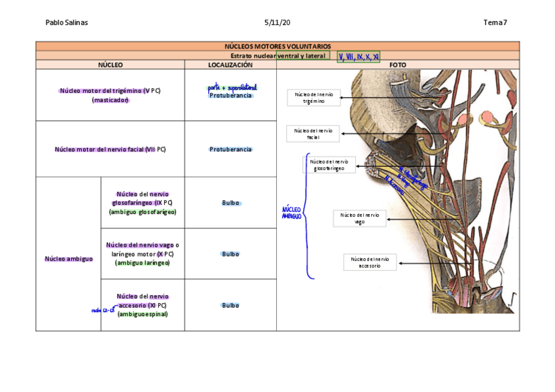This screenshot has height=392, width=555.
Task: Click the handwritten V, VII, IX, X, XI box
Action: pos(358,56)
